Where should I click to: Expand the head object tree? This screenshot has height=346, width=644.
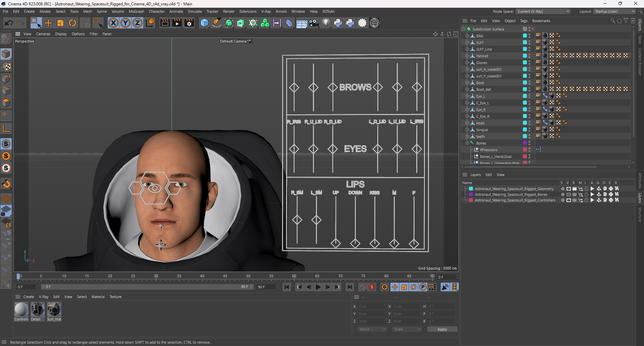coord(467,123)
